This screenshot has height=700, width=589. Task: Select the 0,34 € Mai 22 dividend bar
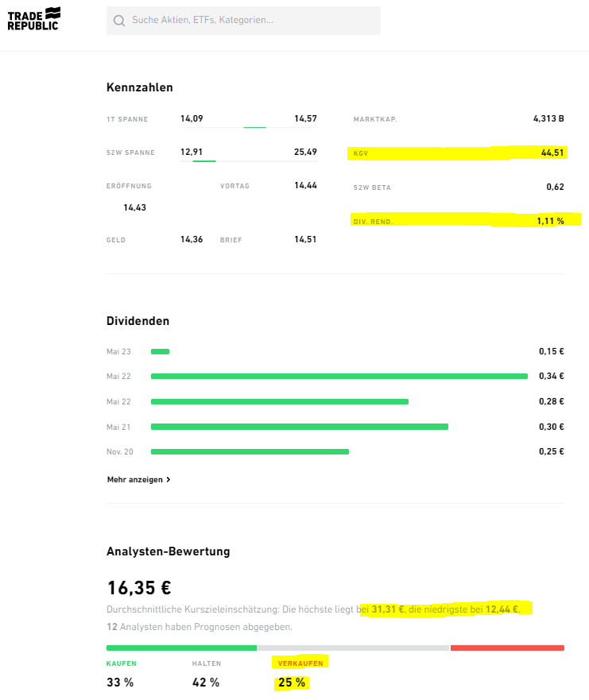(x=339, y=376)
